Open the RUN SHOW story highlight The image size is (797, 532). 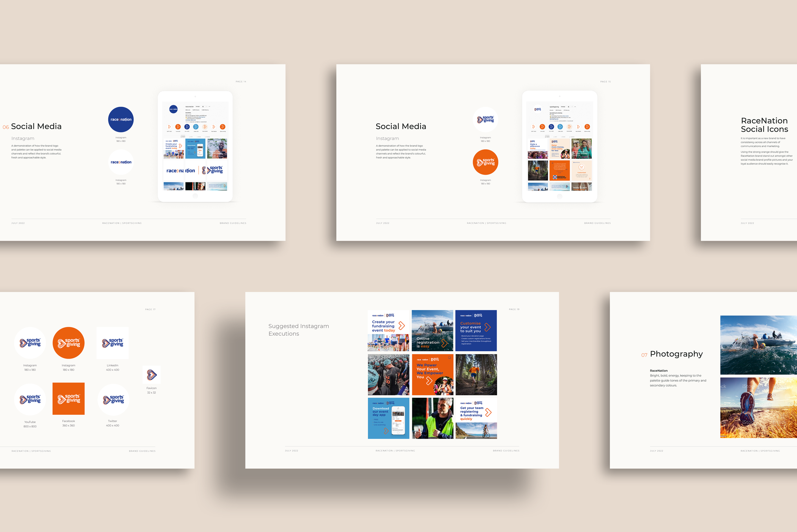205,127
